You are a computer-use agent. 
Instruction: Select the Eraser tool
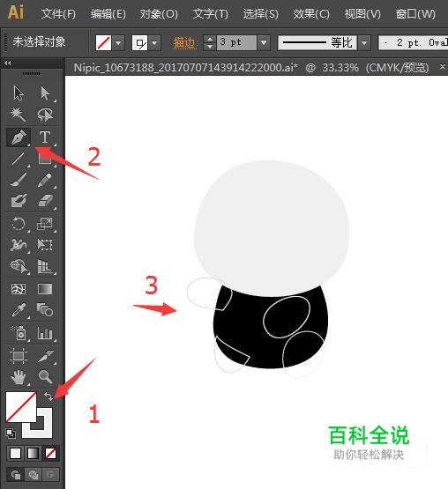[45, 201]
